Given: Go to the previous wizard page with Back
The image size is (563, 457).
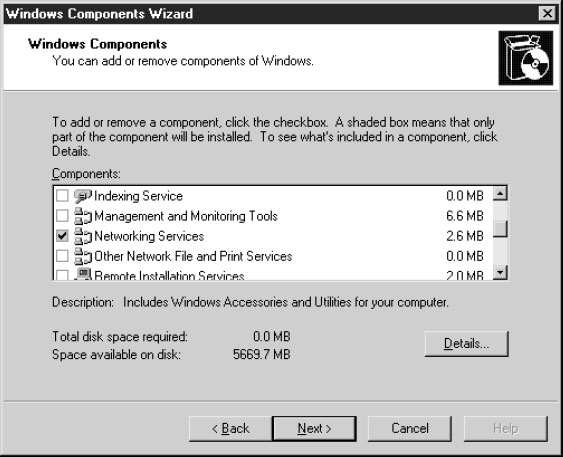Looking at the screenshot, I should [x=231, y=429].
